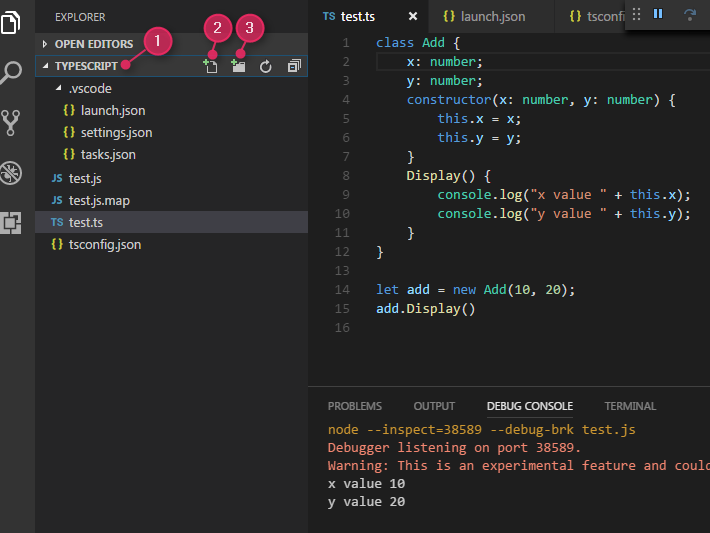Image resolution: width=710 pixels, height=533 pixels.
Task: Open the Extensions view icon
Action: point(12,222)
